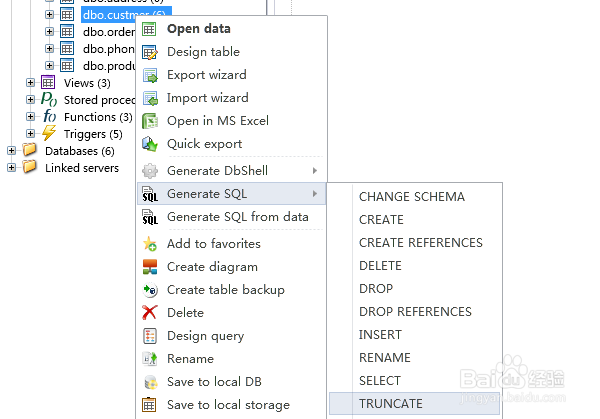Image resolution: width=600 pixels, height=419 pixels.
Task: Expand the Databases folder node
Action: pyautogui.click(x=12, y=151)
